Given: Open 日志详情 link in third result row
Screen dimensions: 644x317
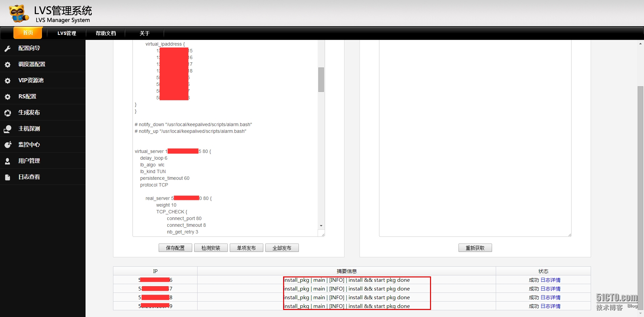Looking at the screenshot, I should (x=550, y=298).
